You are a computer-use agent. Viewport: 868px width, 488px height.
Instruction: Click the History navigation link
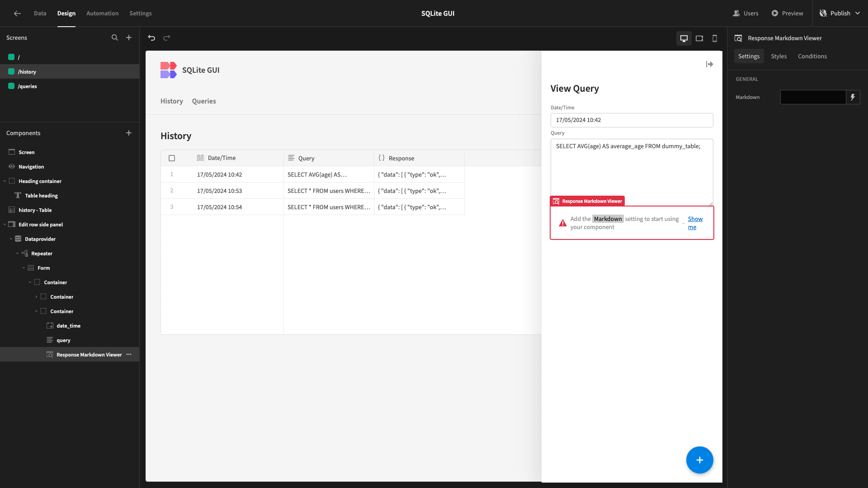click(171, 101)
